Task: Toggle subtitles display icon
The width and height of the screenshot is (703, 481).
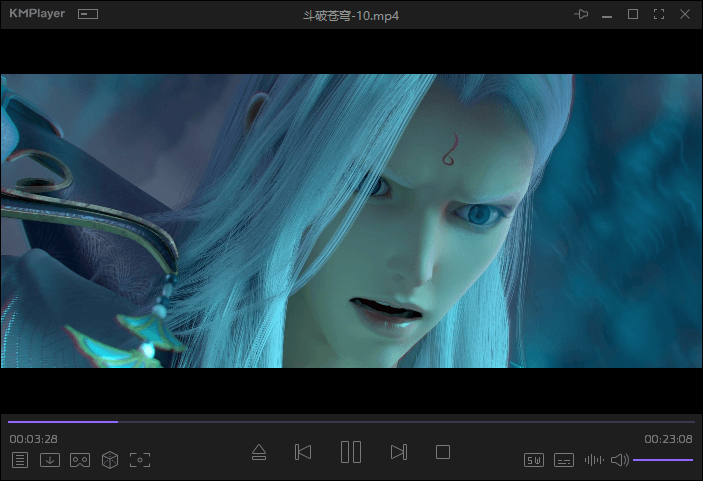Action: coord(564,460)
